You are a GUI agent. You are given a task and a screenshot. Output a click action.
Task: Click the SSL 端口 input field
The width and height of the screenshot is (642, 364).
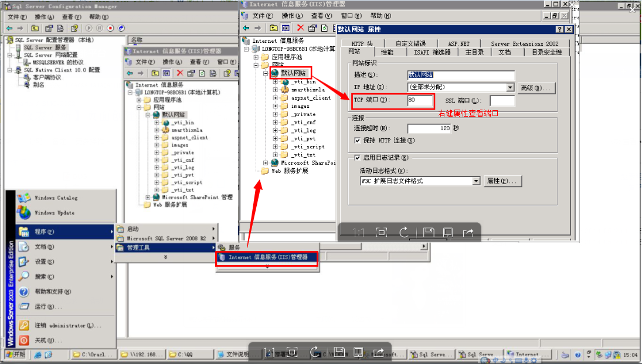coord(502,100)
